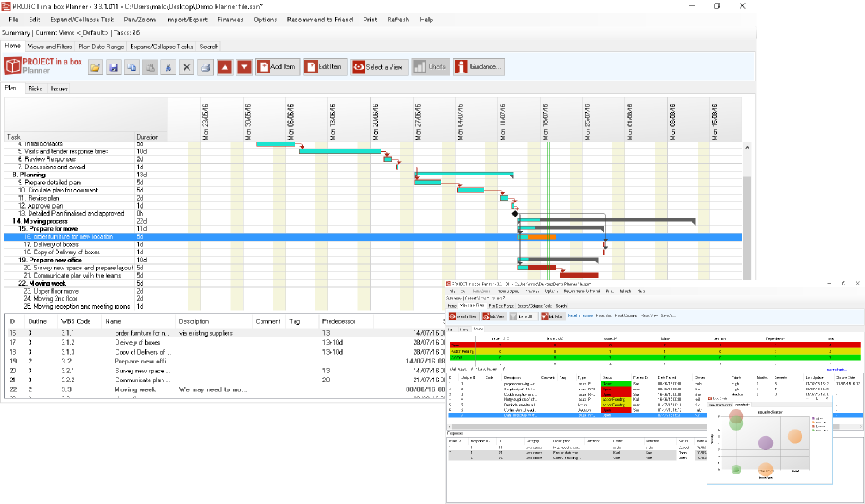
Task: Click the WBS Code column header
Action: (75, 320)
